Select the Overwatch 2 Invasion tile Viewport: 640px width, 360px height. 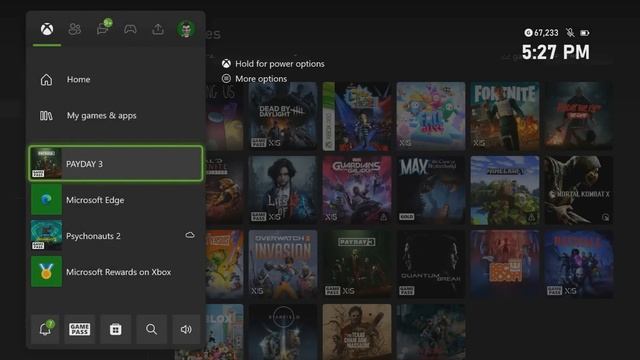point(283,264)
